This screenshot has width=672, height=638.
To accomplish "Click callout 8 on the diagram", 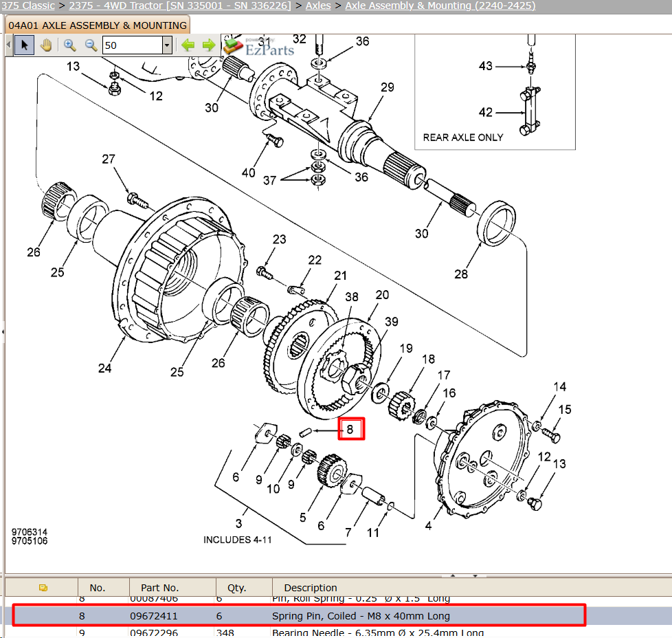I will coord(350,429).
